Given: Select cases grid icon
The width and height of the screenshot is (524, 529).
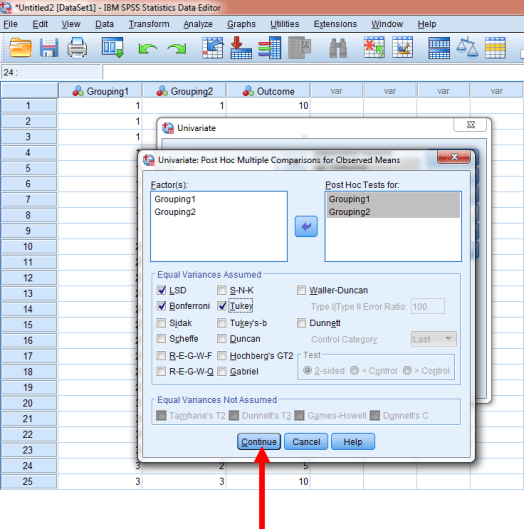Looking at the screenshot, I should pyautogui.click(x=495, y=48).
